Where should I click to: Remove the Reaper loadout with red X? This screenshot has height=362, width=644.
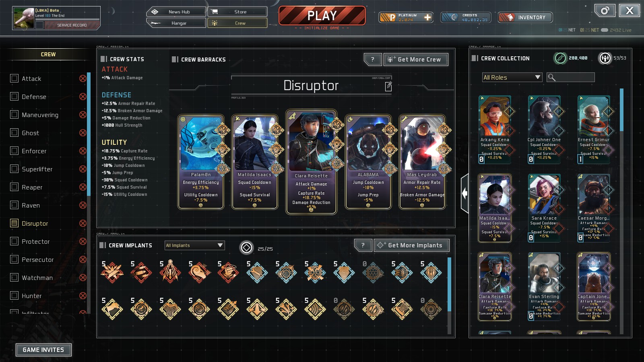tap(83, 187)
